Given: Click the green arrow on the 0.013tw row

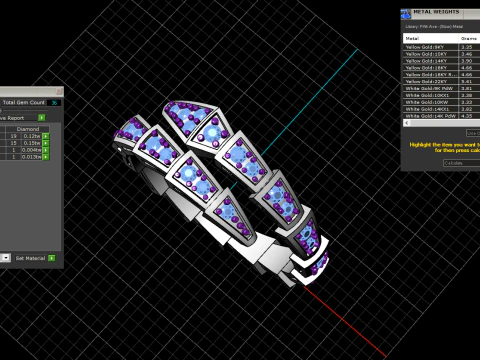Looking at the screenshot, I should [46, 157].
